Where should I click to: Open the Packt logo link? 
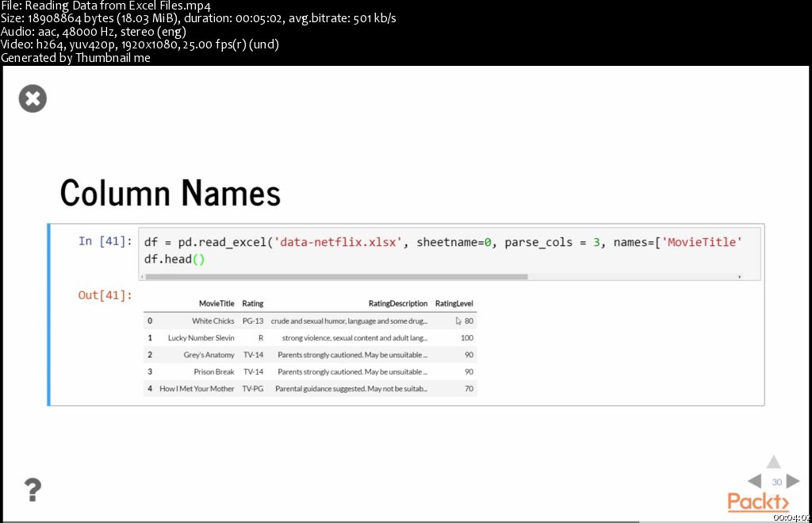[x=758, y=502]
